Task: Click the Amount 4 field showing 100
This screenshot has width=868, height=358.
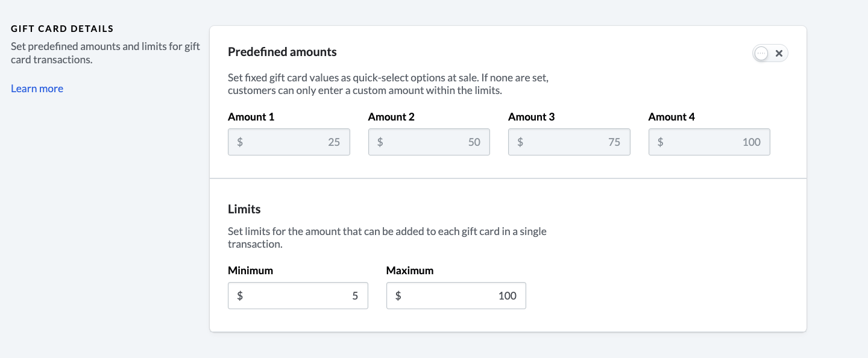Action: [x=709, y=142]
